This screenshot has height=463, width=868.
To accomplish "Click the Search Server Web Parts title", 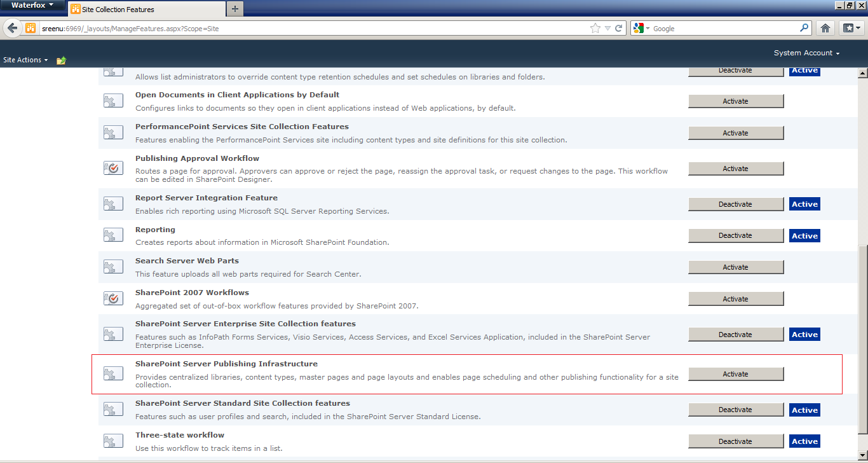I will [187, 261].
